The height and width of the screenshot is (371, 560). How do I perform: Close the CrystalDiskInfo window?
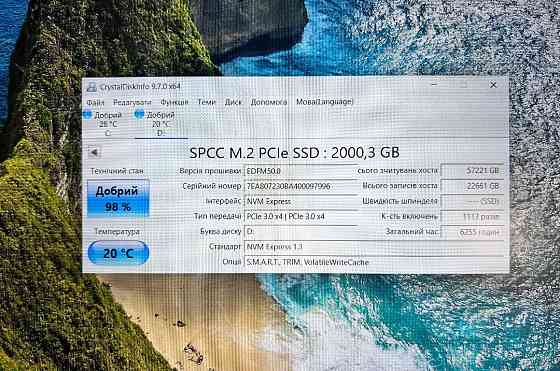(493, 85)
